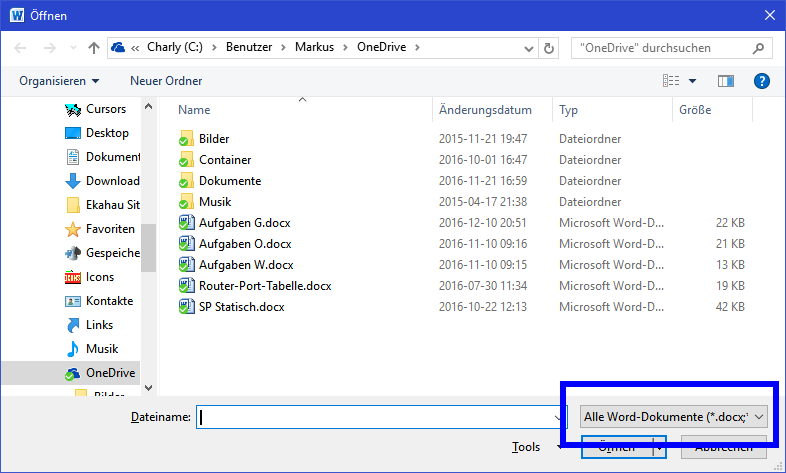Select Favoriten in the navigation pane
The image size is (786, 473).
(x=100, y=229)
